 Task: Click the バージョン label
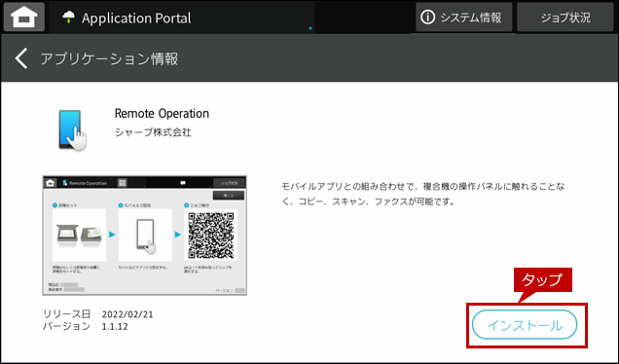tap(66, 326)
